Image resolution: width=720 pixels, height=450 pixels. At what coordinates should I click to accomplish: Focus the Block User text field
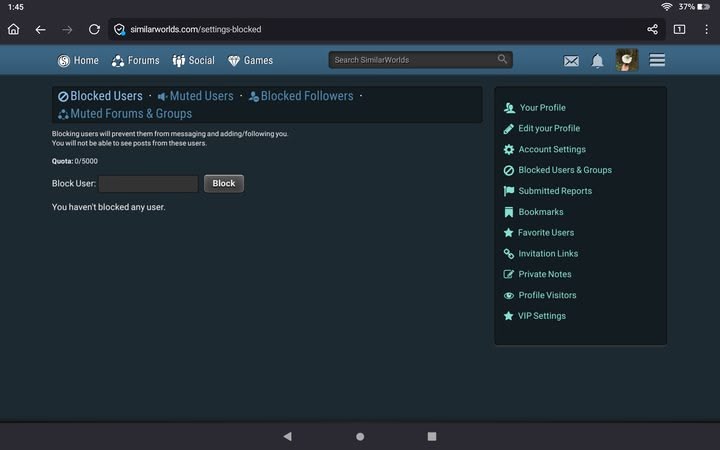[148, 184]
